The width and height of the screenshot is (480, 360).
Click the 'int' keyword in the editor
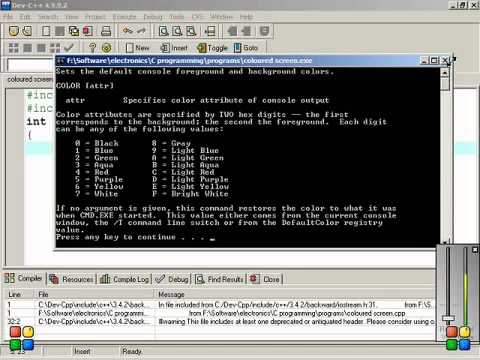click(36, 121)
